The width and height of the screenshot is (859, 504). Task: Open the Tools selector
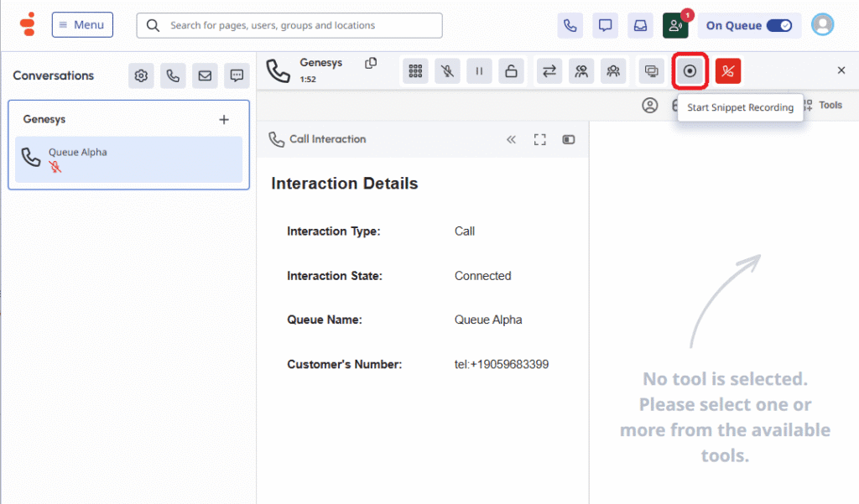[822, 106]
